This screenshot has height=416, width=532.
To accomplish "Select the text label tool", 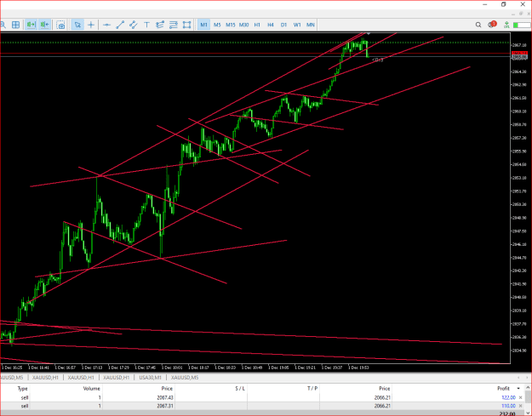I will tap(146, 25).
